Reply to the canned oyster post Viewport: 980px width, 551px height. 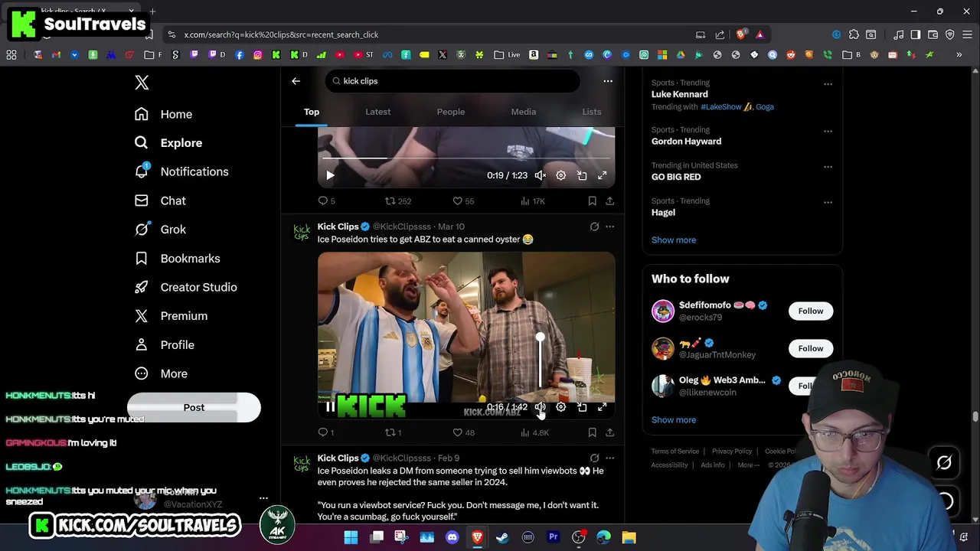[326, 433]
